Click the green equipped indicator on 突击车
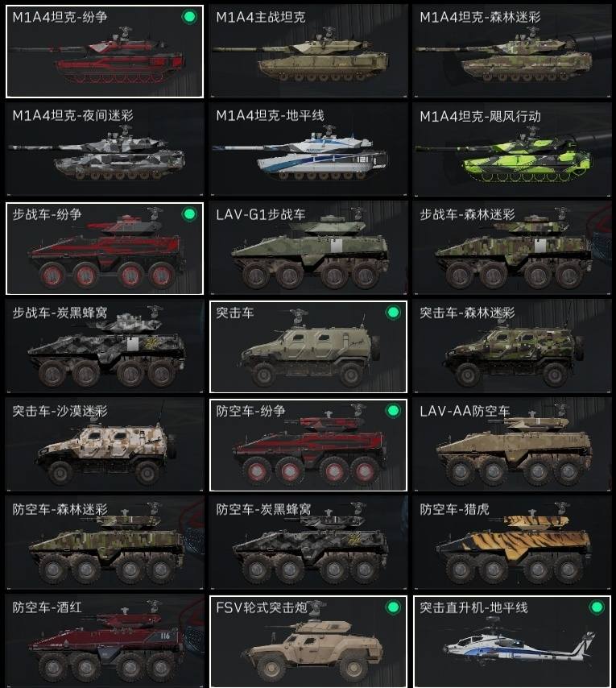 tap(393, 313)
